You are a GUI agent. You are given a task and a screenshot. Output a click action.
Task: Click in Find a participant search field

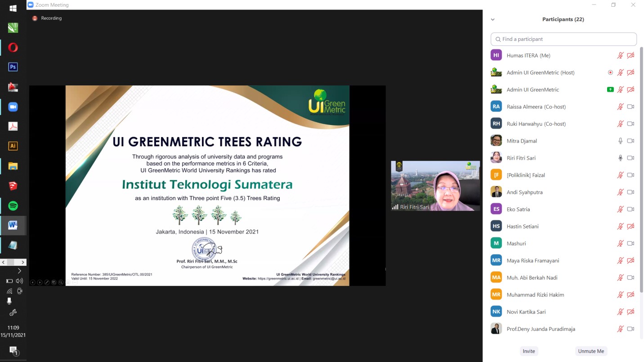[x=563, y=39]
